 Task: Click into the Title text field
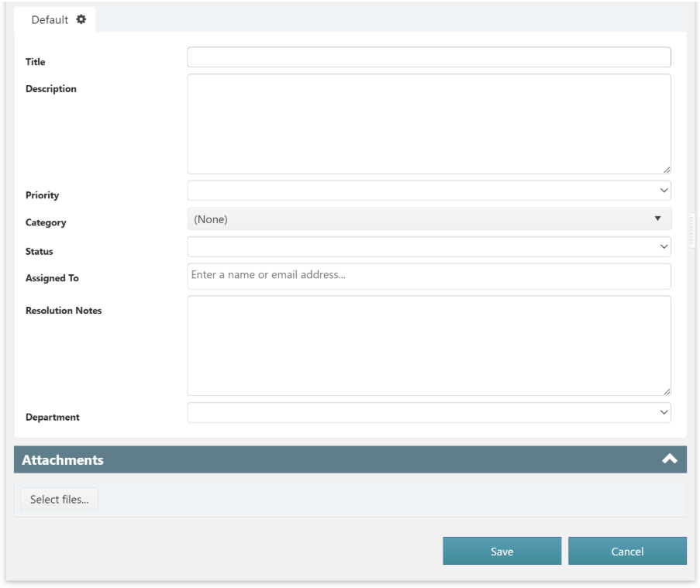(x=429, y=57)
